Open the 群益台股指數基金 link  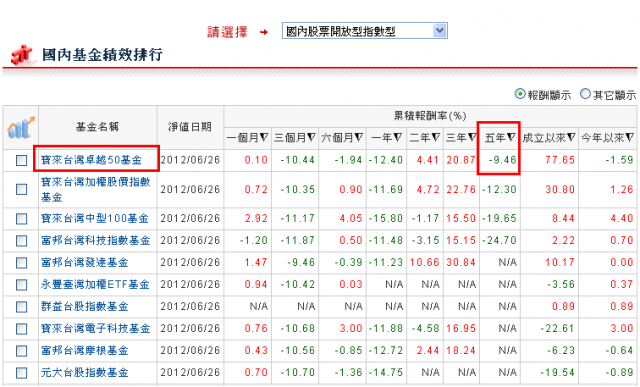[x=84, y=307]
